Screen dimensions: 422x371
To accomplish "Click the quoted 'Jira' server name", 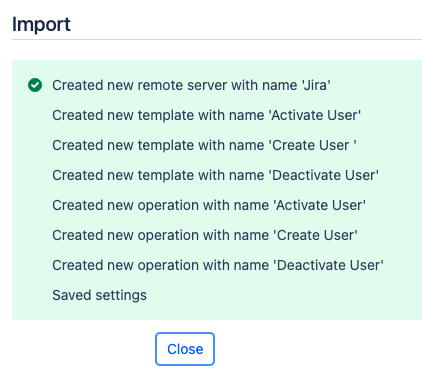I will 316,85.
